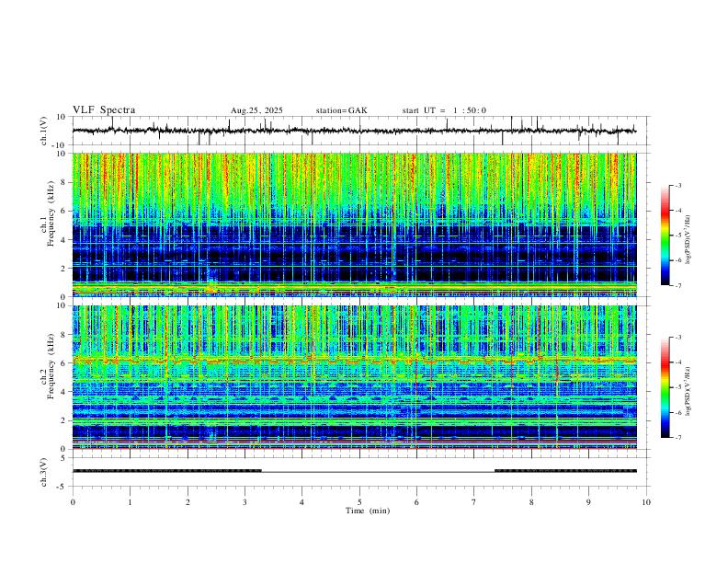Click the "5" tick on ch.3(V) axis
Screen dimensions: 728x563
(64, 457)
